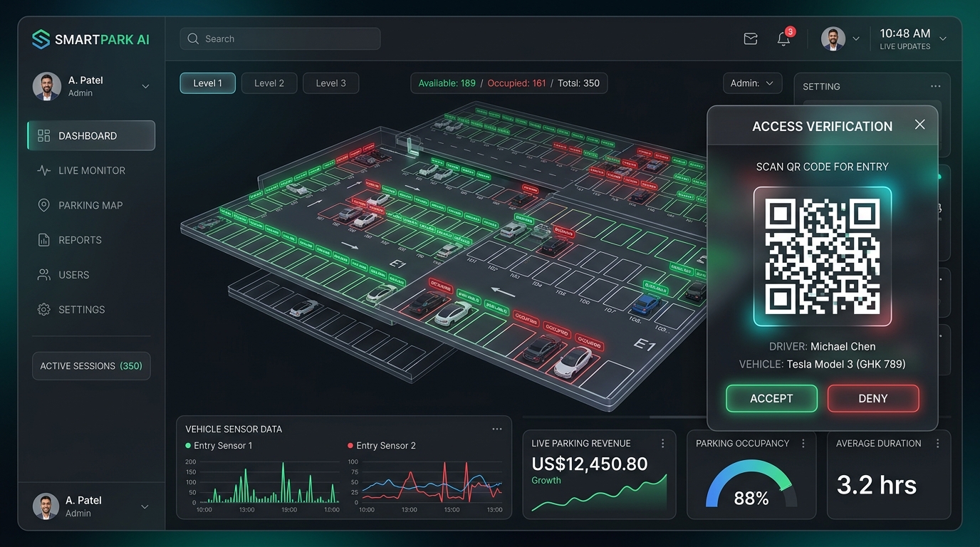
Task: Switch to the Level 2 tab
Action: click(x=269, y=83)
